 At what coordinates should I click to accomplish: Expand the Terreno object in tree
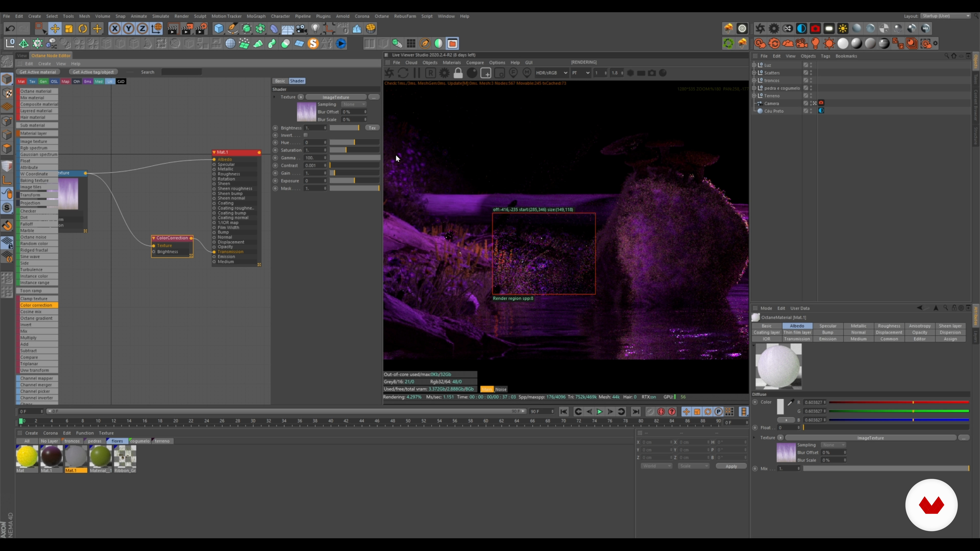[754, 95]
